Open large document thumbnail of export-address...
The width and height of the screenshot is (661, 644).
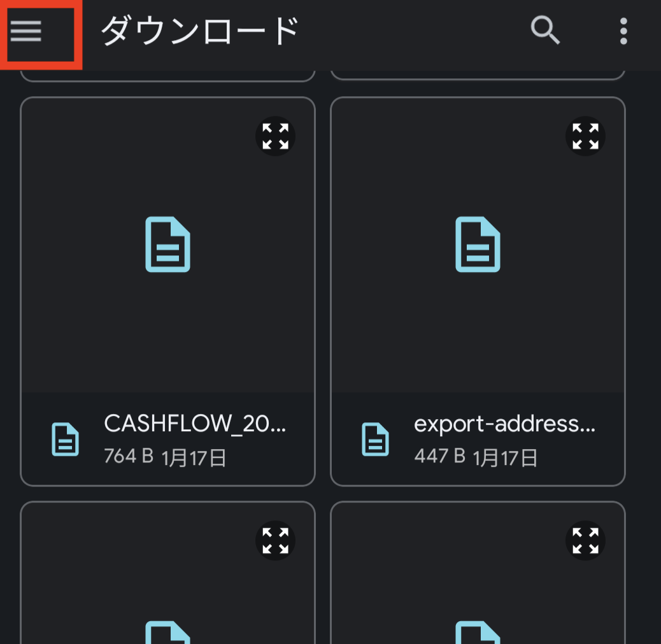coord(478,244)
